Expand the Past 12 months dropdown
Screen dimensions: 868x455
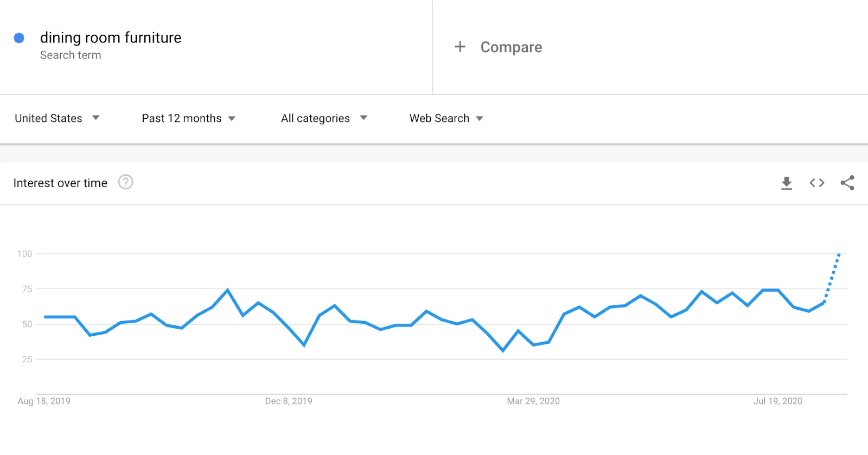[x=188, y=118]
